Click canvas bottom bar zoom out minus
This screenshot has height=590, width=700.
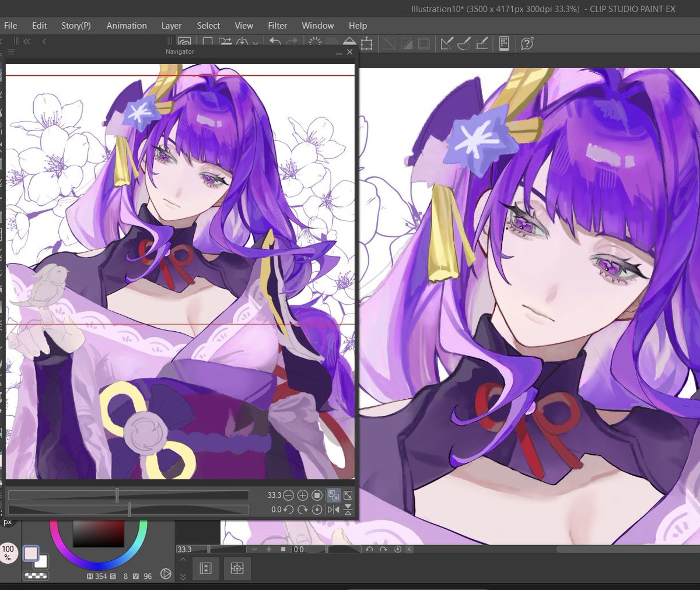(255, 549)
